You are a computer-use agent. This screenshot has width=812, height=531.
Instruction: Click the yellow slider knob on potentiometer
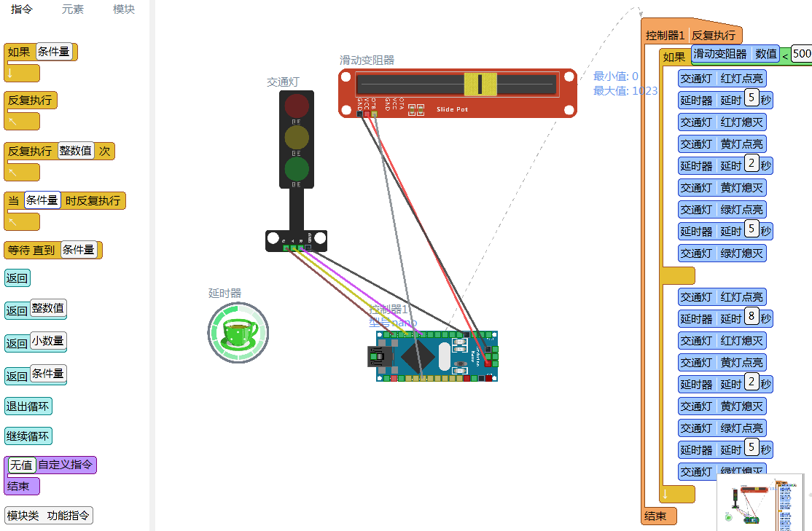(480, 84)
